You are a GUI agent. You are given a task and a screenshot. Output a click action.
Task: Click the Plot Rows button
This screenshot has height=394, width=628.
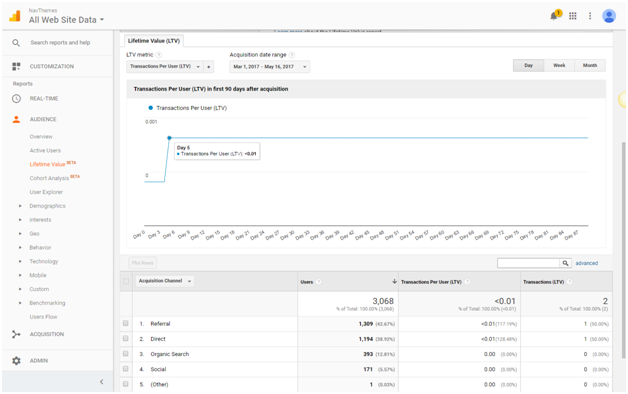coord(143,263)
